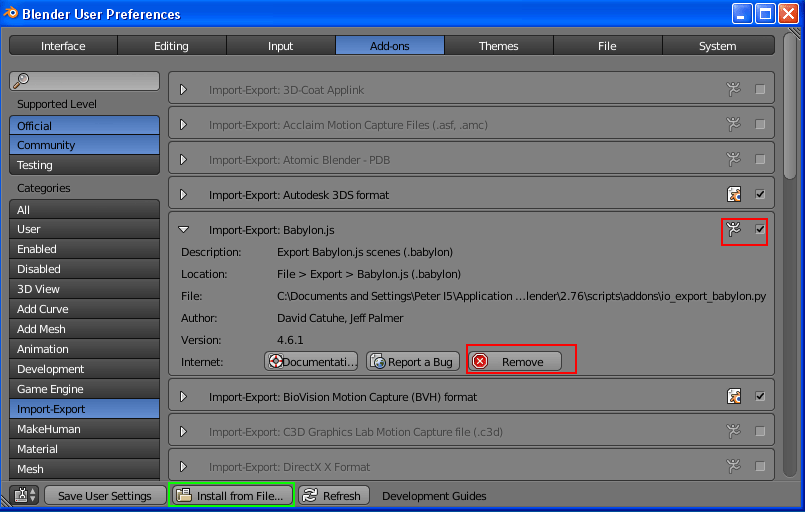
Task: Click the globe icon on Report a Bug
Action: point(378,362)
